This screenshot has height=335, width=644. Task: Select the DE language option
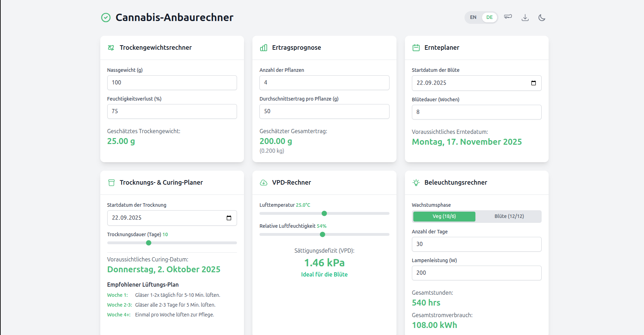click(x=489, y=17)
